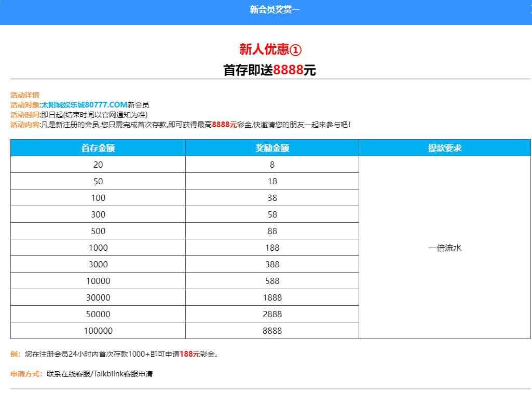
Task: Select the 奖励金额 column header
Action: tap(272, 148)
